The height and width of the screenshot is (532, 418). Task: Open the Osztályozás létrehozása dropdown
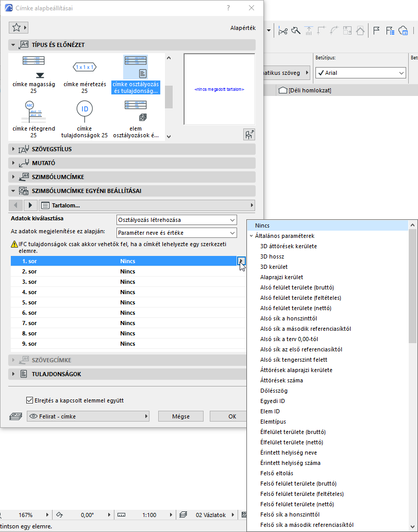coord(231,221)
